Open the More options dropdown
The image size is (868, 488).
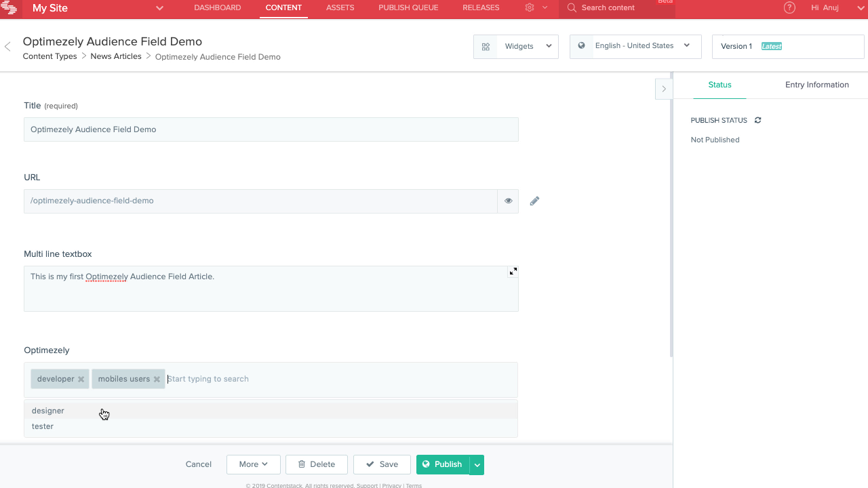point(254,464)
